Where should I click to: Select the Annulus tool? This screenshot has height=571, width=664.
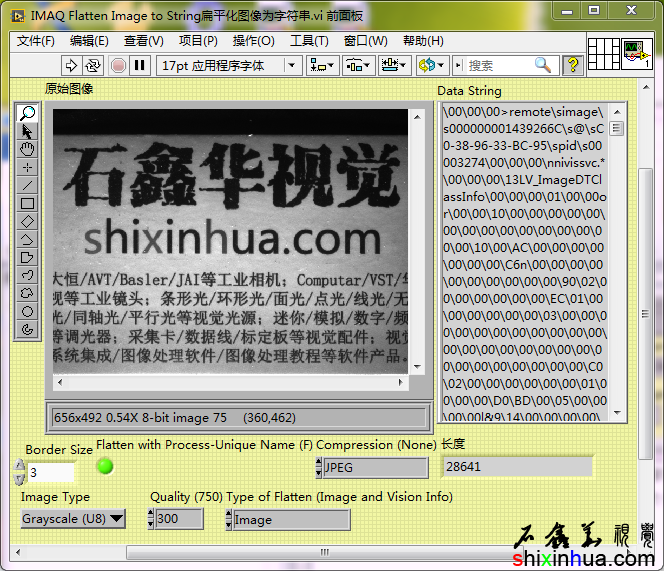28,330
